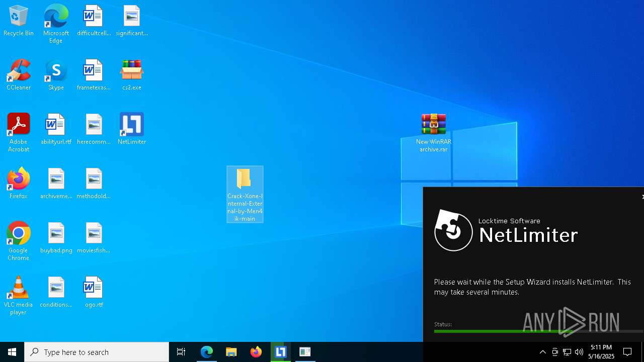Select the cs2.exe desktop file

132,75
